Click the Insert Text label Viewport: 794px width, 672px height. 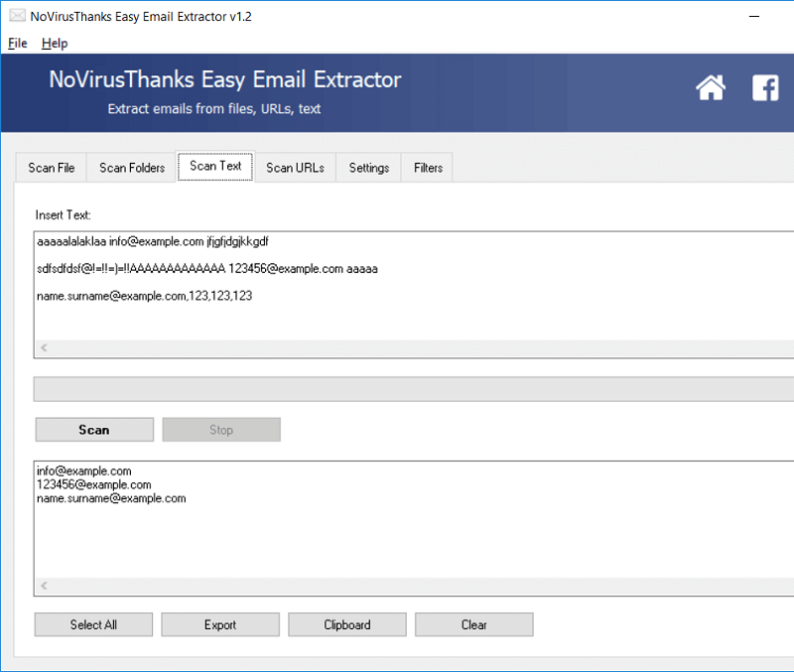pyautogui.click(x=63, y=215)
